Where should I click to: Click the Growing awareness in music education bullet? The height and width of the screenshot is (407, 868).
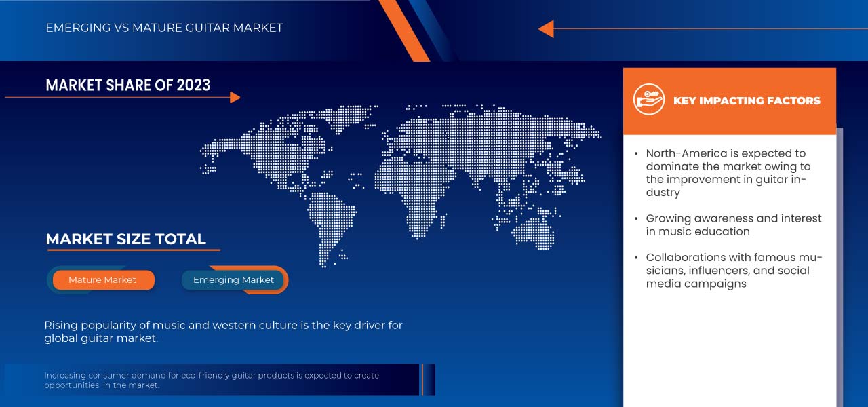[732, 225]
